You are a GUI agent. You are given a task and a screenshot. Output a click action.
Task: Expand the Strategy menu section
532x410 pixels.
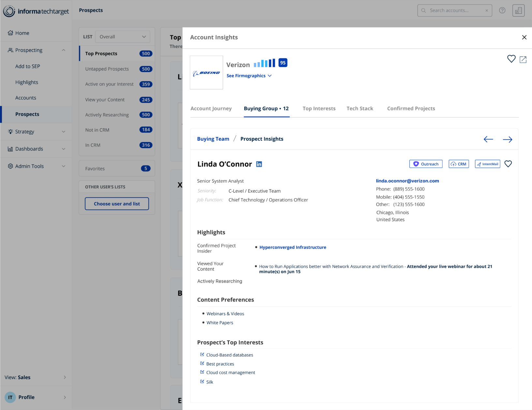tap(36, 132)
